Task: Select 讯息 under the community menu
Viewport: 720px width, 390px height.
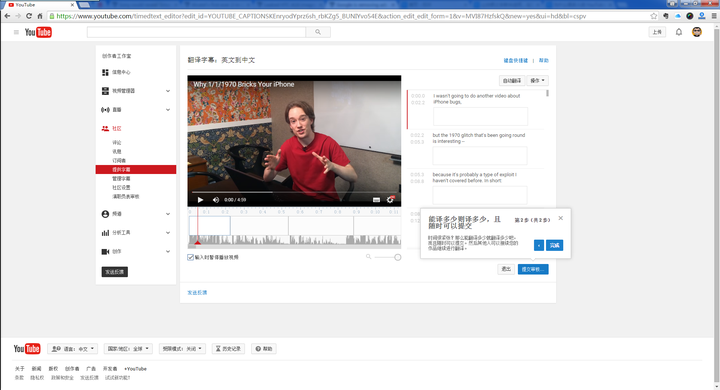Action: [x=117, y=152]
